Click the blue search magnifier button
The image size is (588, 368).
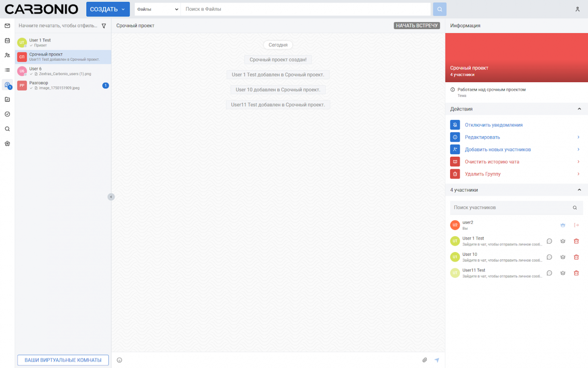[439, 9]
